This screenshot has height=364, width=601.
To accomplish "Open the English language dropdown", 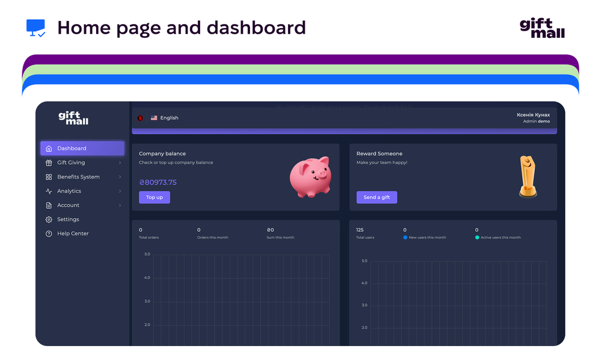I will coord(163,118).
